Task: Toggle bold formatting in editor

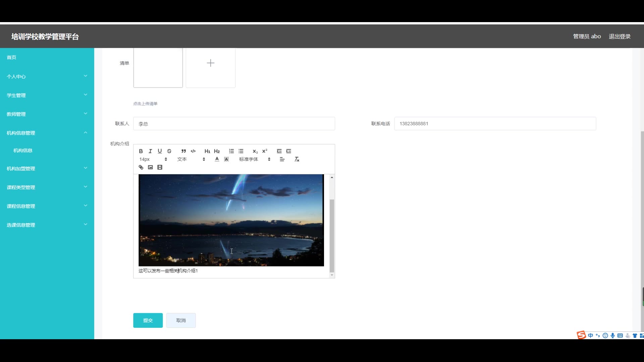Action: tap(141, 151)
